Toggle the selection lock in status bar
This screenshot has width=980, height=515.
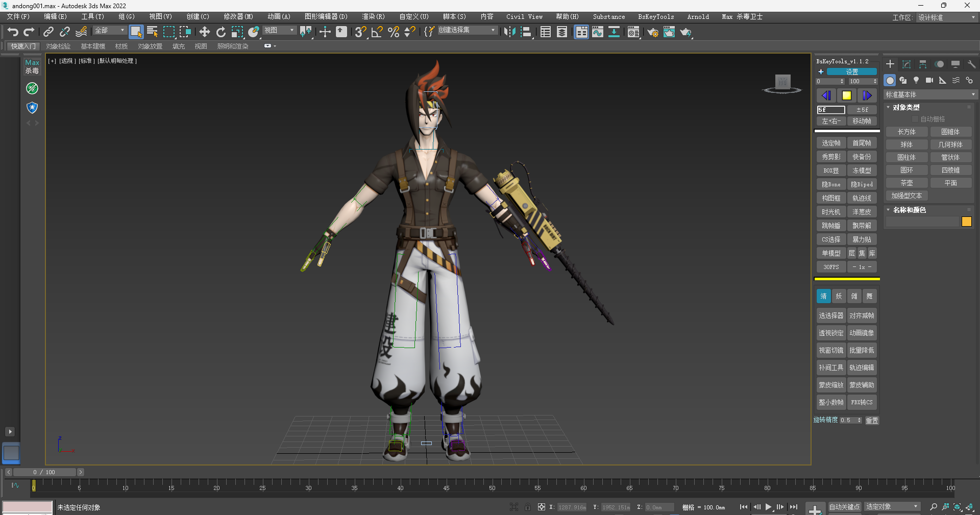[x=528, y=507]
